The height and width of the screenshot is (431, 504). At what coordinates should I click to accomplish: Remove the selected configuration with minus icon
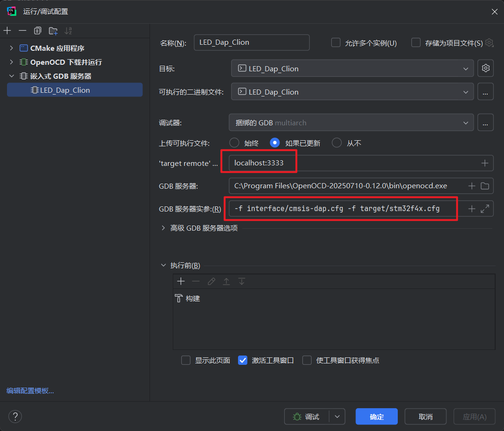(x=22, y=31)
